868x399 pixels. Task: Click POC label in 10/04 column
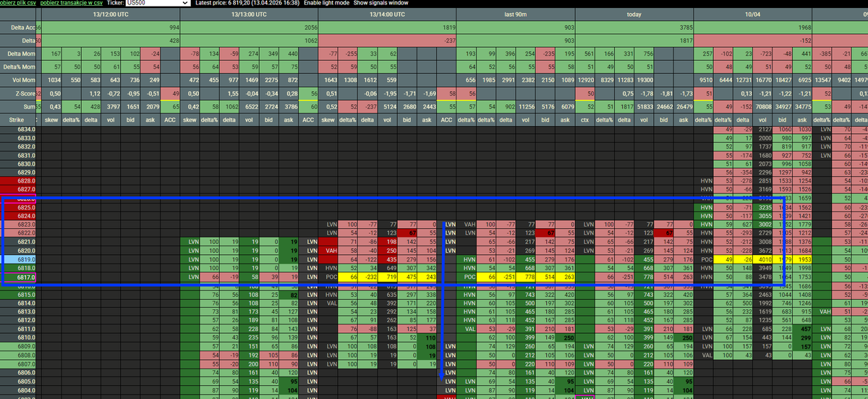(705, 259)
